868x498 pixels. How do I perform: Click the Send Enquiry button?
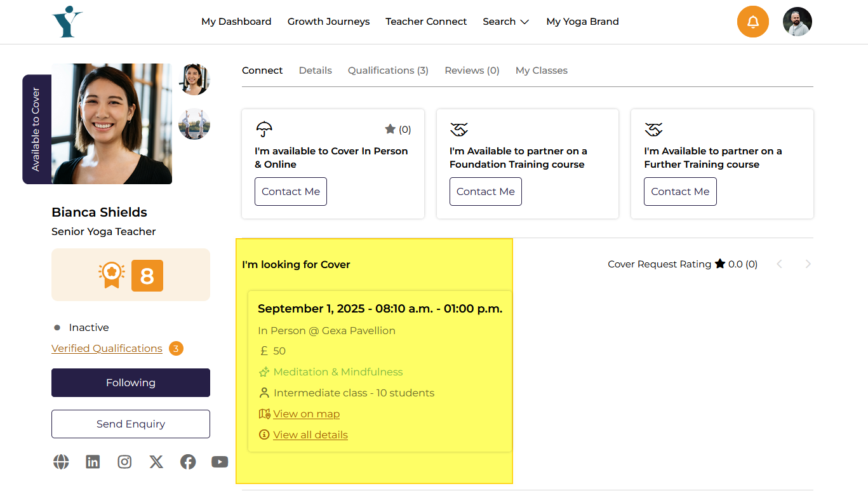click(131, 424)
